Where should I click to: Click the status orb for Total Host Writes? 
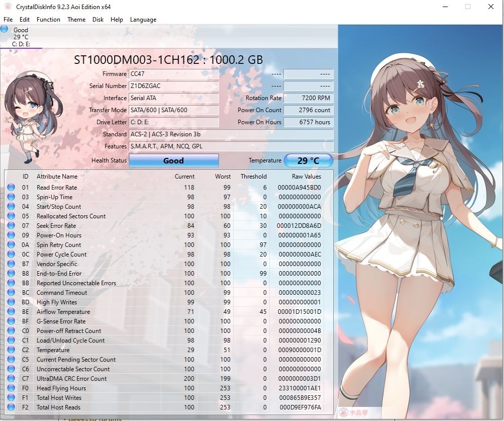[x=11, y=397]
